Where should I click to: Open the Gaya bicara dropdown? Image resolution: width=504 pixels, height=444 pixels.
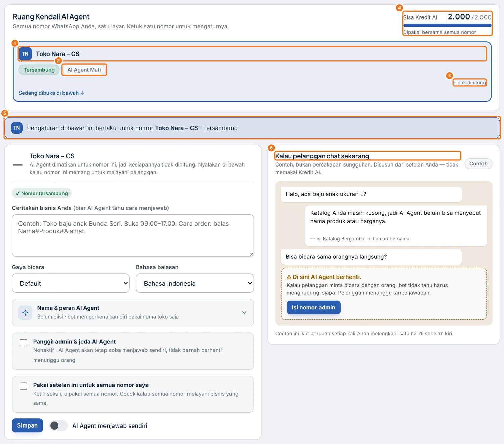point(71,283)
